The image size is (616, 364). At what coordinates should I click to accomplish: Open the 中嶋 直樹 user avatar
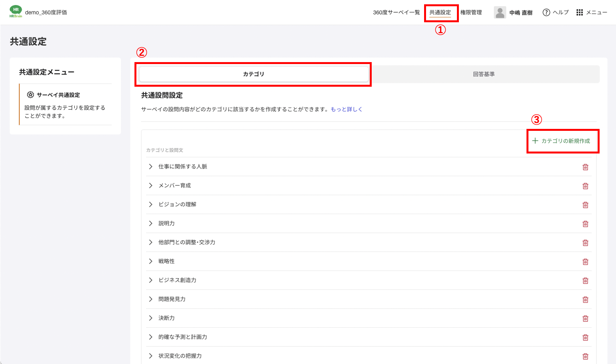(500, 12)
